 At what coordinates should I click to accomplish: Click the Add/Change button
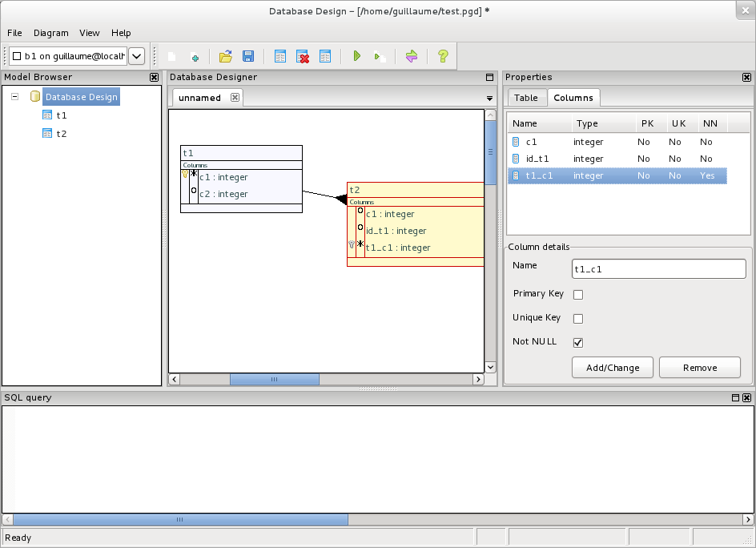click(x=613, y=368)
